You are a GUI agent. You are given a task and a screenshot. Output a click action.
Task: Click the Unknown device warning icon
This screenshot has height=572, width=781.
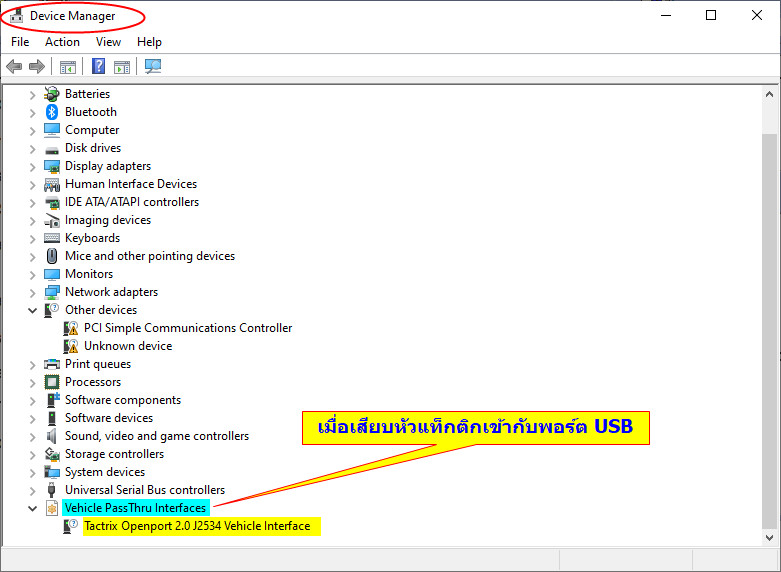coord(71,346)
